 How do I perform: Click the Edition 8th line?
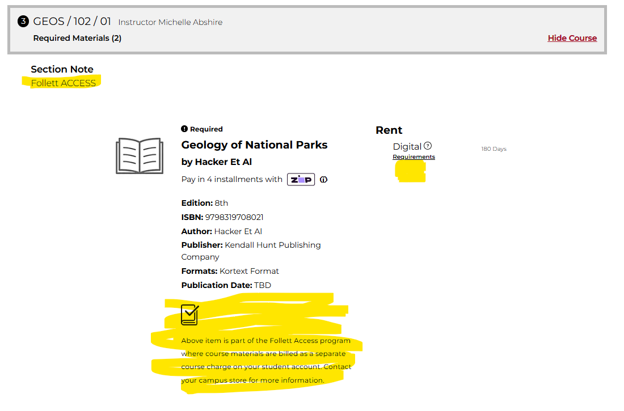[205, 203]
